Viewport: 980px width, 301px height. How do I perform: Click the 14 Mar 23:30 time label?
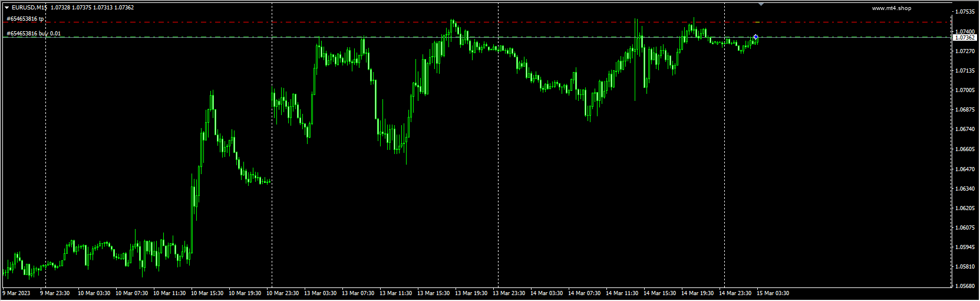tap(735, 293)
